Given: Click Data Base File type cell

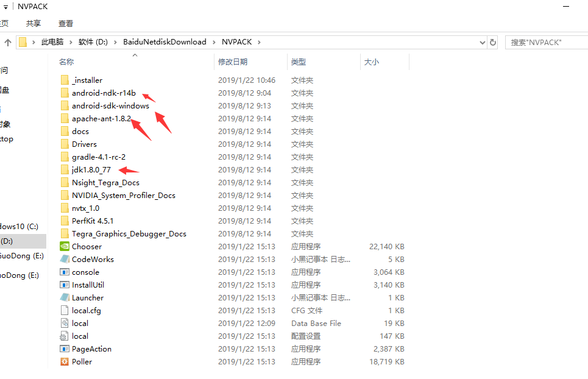Looking at the screenshot, I should click(x=316, y=323).
